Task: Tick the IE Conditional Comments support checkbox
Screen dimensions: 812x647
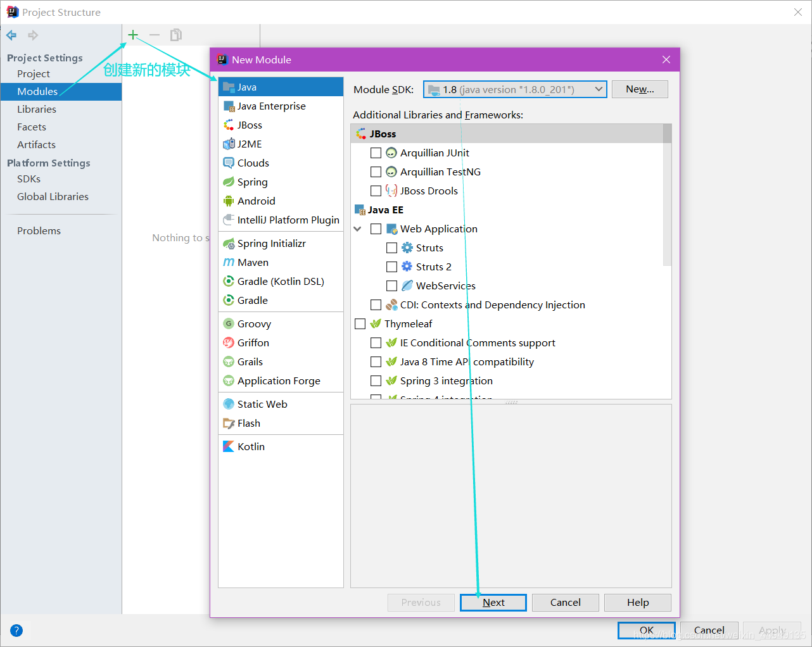Action: pos(376,342)
